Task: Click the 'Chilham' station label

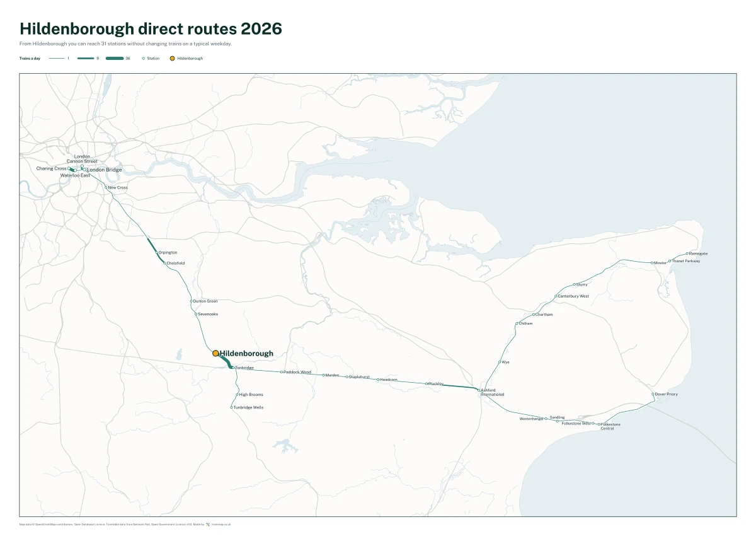Action: pos(526,323)
